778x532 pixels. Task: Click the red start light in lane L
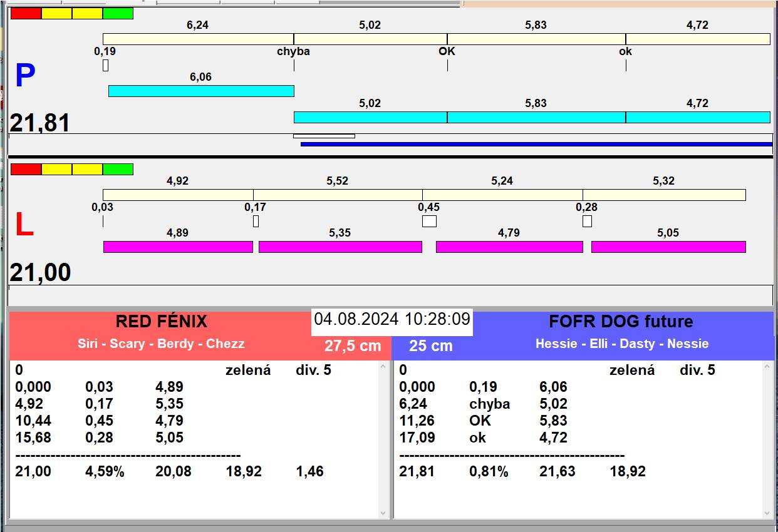[x=26, y=169]
